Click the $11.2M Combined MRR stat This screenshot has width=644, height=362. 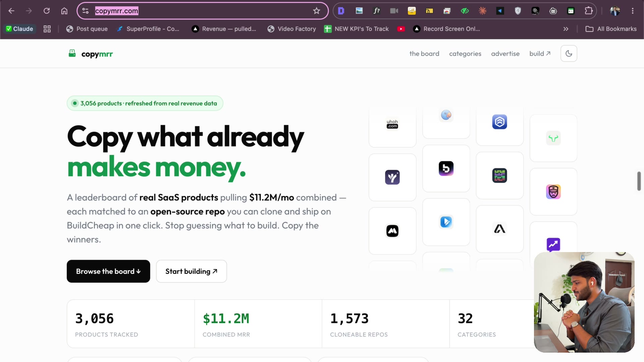click(x=258, y=324)
